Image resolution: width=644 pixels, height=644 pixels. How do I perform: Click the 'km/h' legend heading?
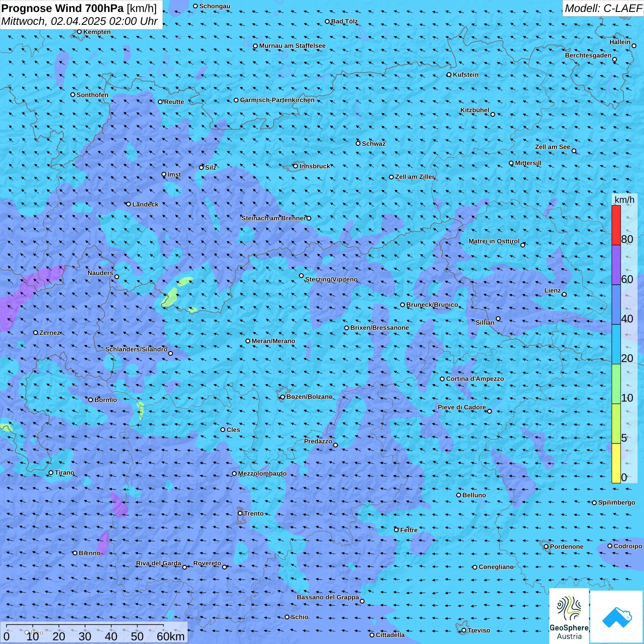pos(624,199)
